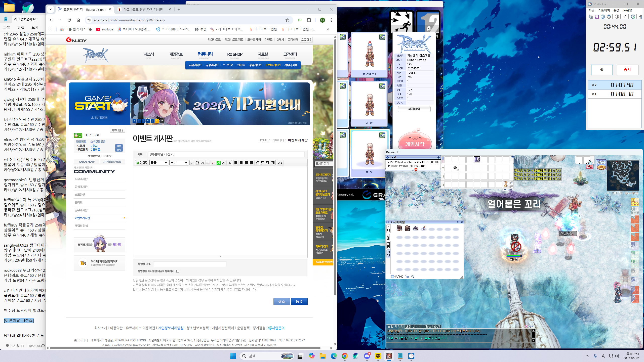Select banner slide 6 indicator
This screenshot has height=362, width=644.
157,121
